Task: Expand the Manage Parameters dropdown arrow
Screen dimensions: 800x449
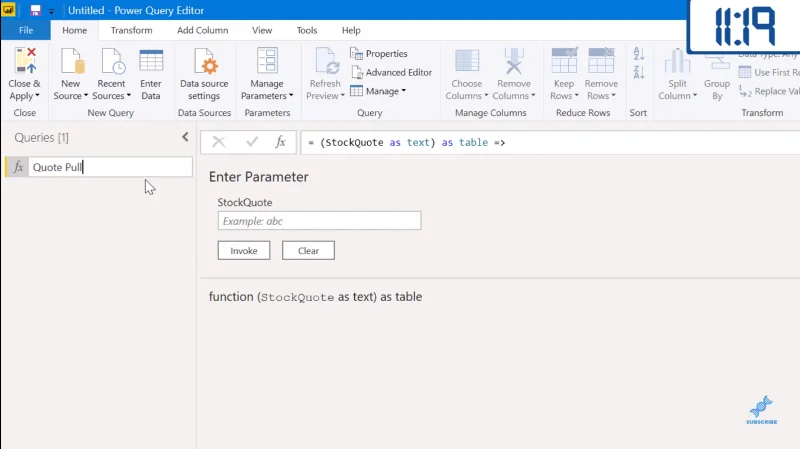Action: point(291,96)
